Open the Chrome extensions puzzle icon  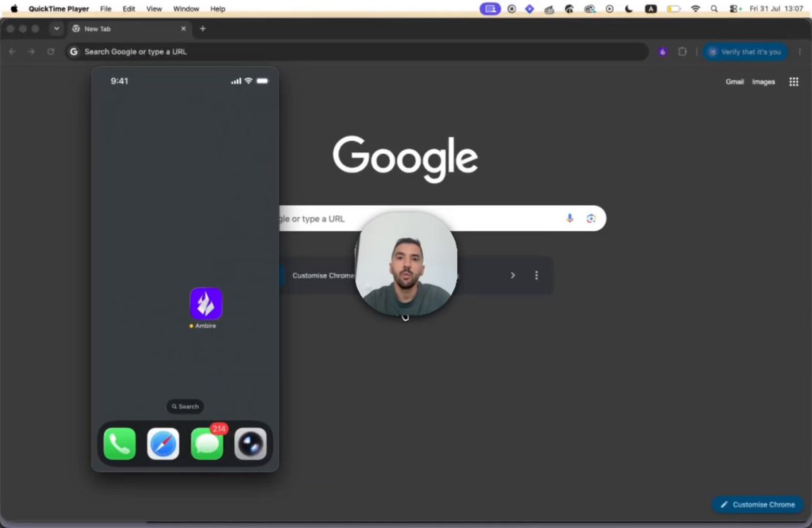682,51
